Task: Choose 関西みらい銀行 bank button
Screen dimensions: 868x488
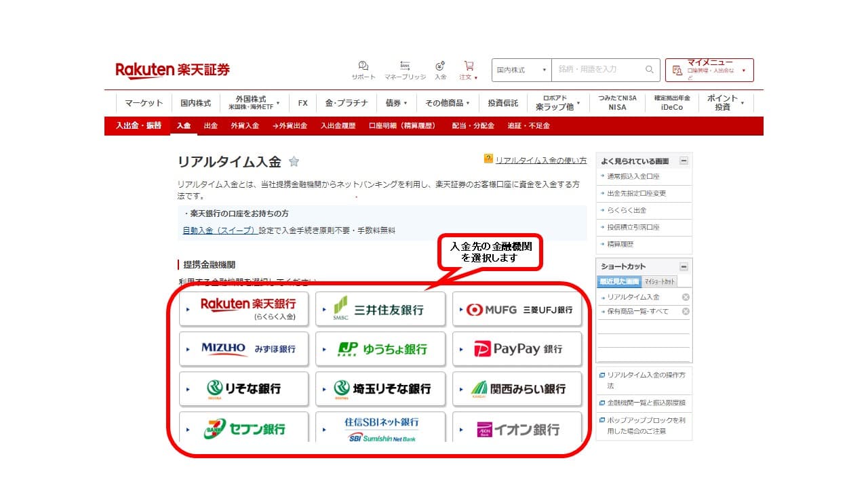Action: pyautogui.click(x=517, y=389)
